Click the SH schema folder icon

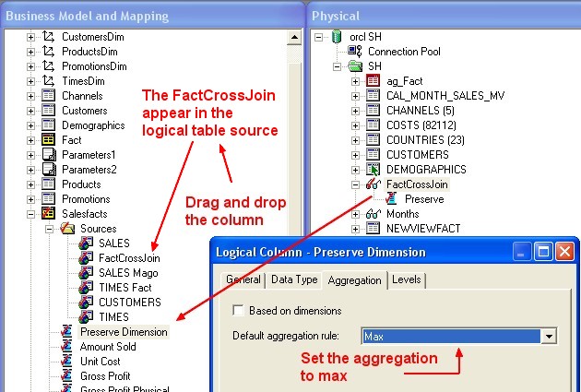tap(355, 66)
